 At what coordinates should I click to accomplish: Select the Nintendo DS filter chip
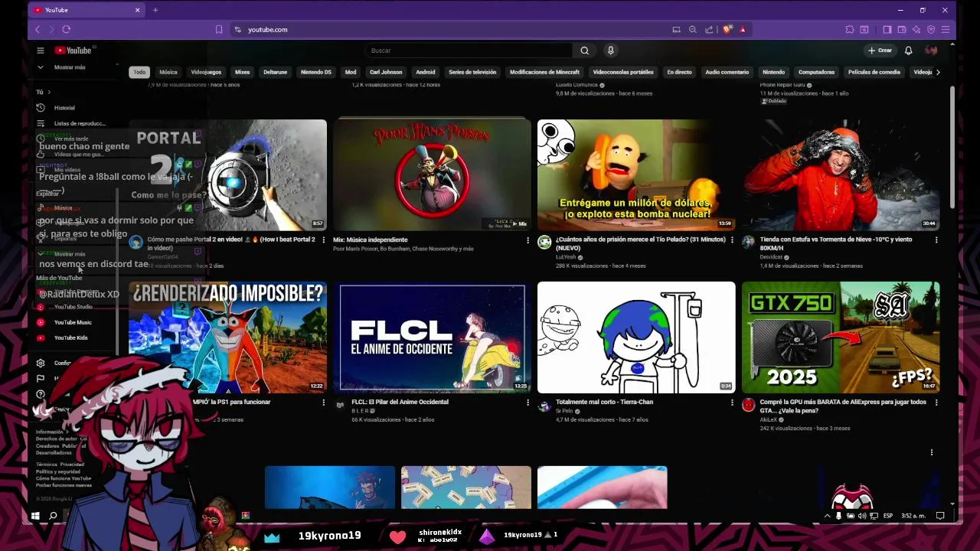[x=316, y=72]
